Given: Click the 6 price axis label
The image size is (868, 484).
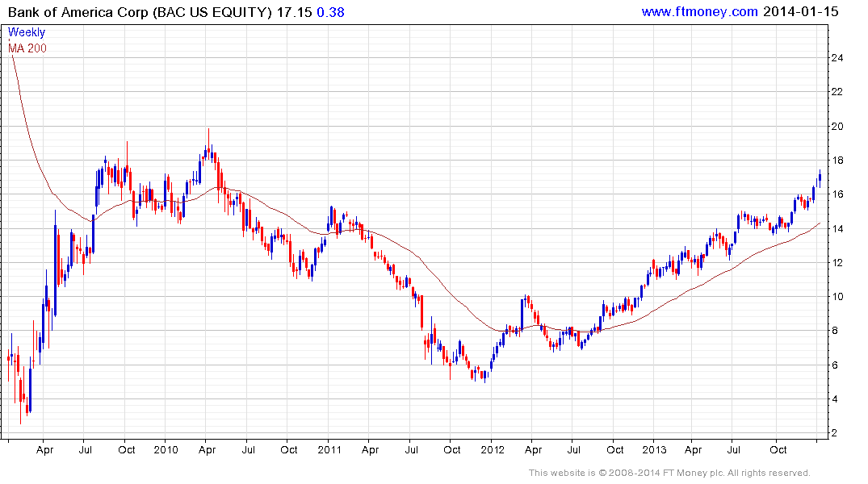Looking at the screenshot, I should click(x=834, y=365).
